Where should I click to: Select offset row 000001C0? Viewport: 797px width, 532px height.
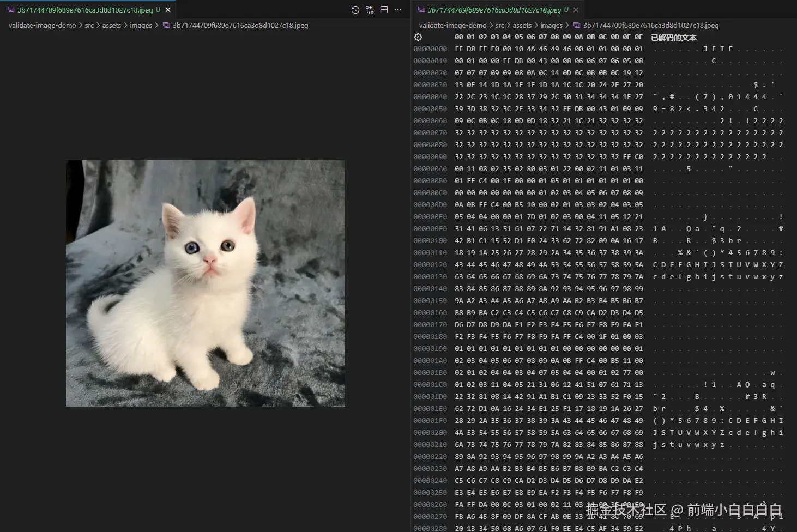tap(430, 385)
